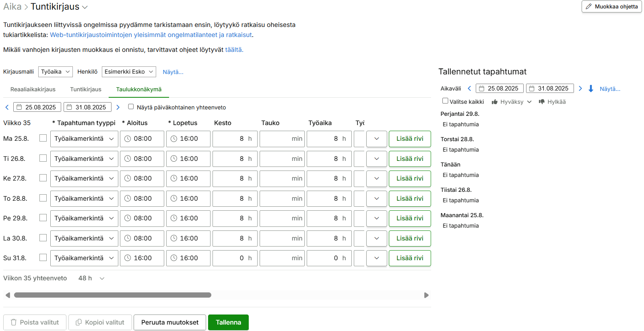Click the horizontal scrollbar thumb
This screenshot has width=644, height=331.
pyautogui.click(x=113, y=295)
